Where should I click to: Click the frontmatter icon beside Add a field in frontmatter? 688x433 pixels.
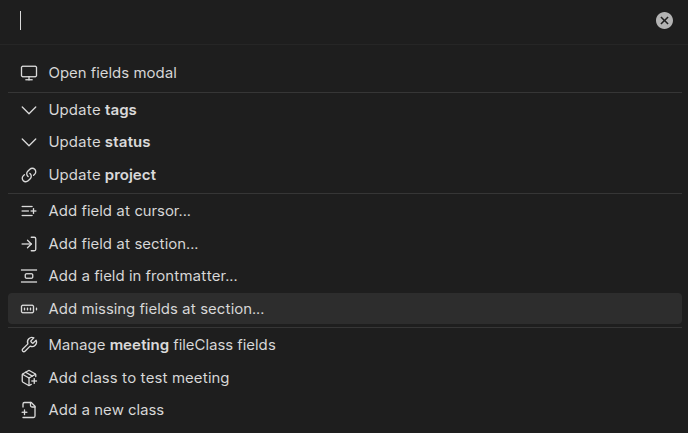[x=29, y=276]
